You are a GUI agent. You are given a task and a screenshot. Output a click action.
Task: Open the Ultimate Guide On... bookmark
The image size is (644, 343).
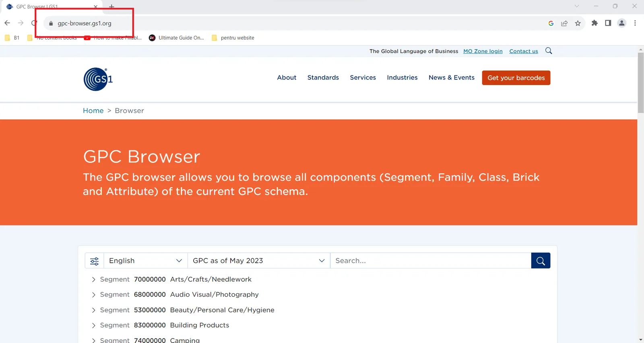coord(176,38)
